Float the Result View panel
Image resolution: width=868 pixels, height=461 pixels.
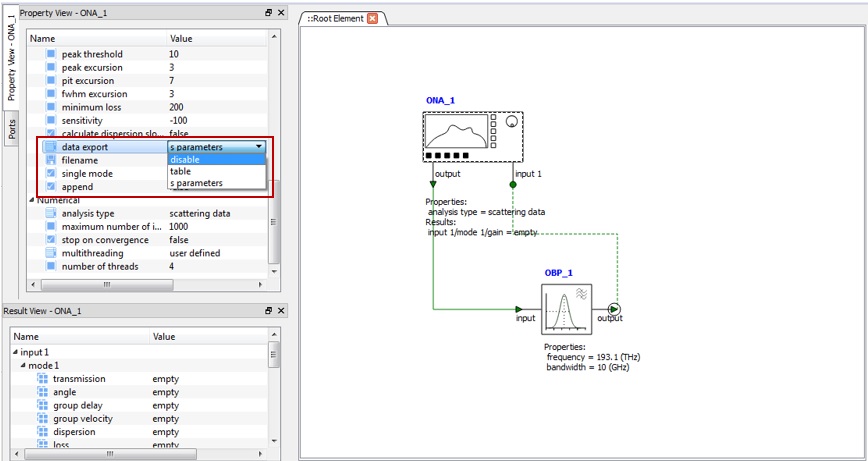268,311
